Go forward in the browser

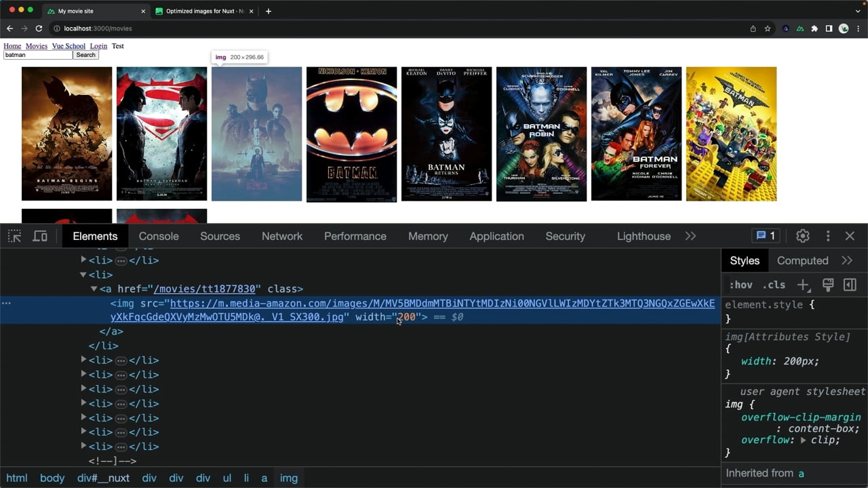(24, 28)
